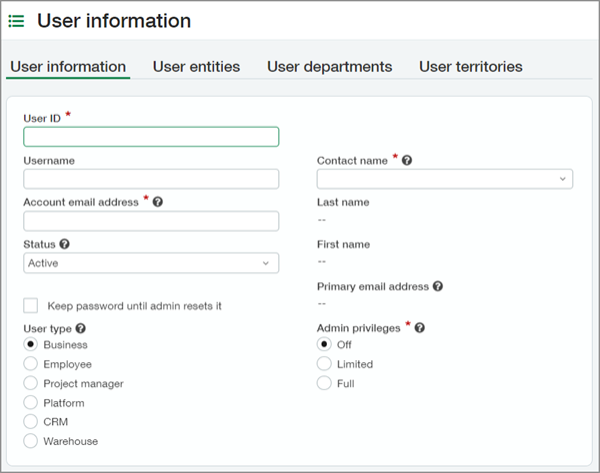Click help icon next to Account email address
Image resolution: width=600 pixels, height=473 pixels.
(158, 202)
